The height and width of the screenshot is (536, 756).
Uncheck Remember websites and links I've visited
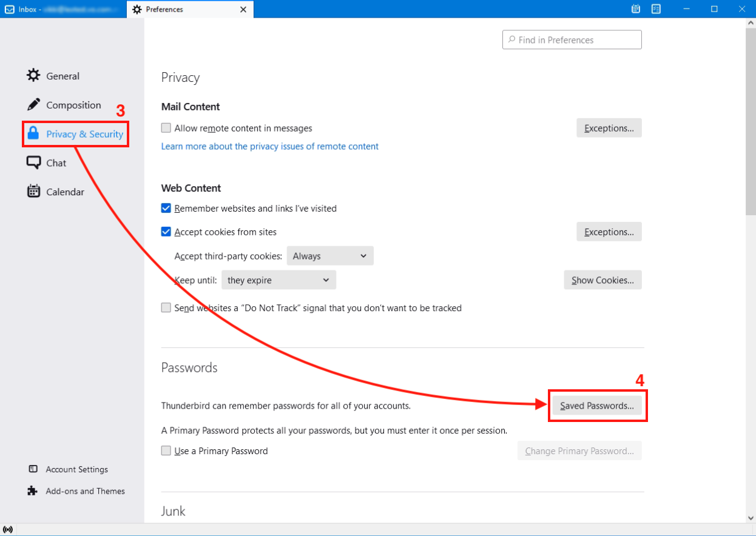(x=166, y=209)
